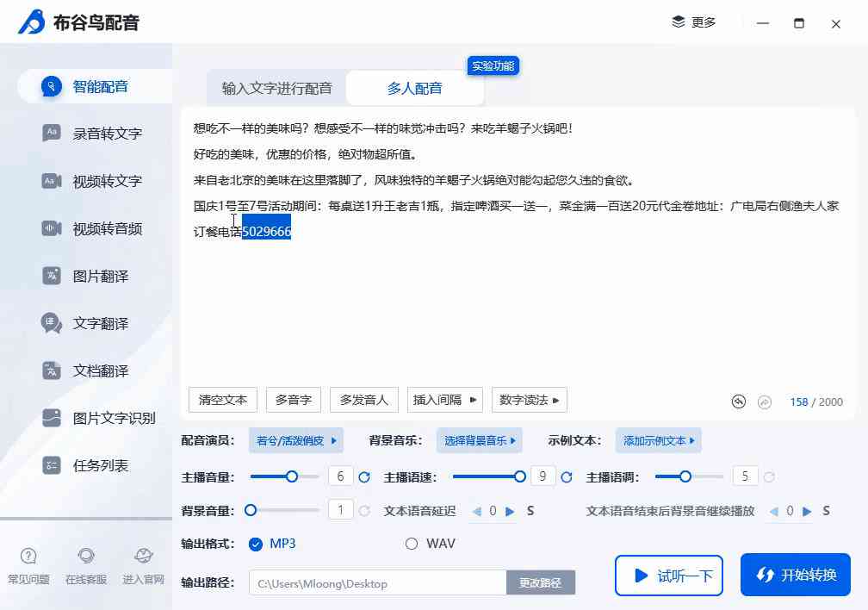
Task: Decrease 文本语音延迟 with left arrow
Action: point(477,512)
